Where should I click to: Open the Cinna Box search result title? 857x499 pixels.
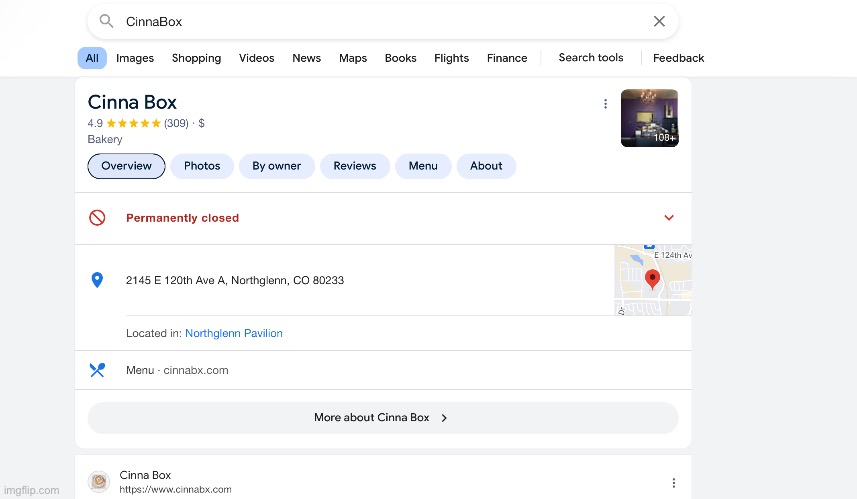145,475
